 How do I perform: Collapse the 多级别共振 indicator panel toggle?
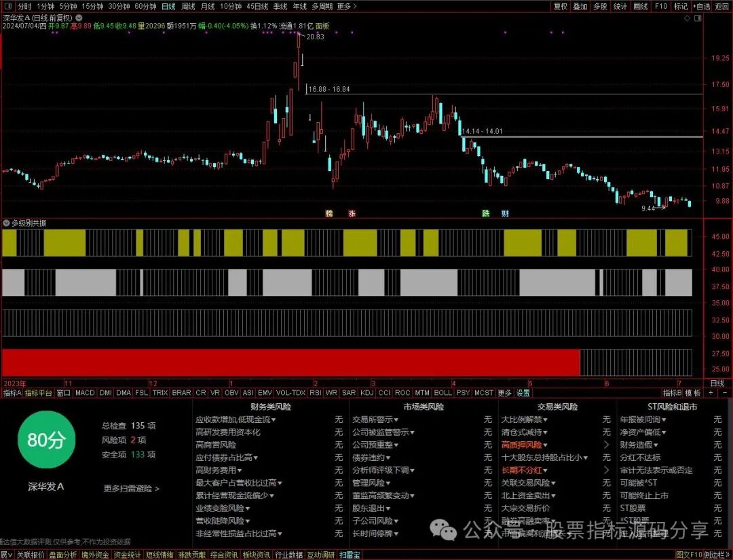(7, 223)
